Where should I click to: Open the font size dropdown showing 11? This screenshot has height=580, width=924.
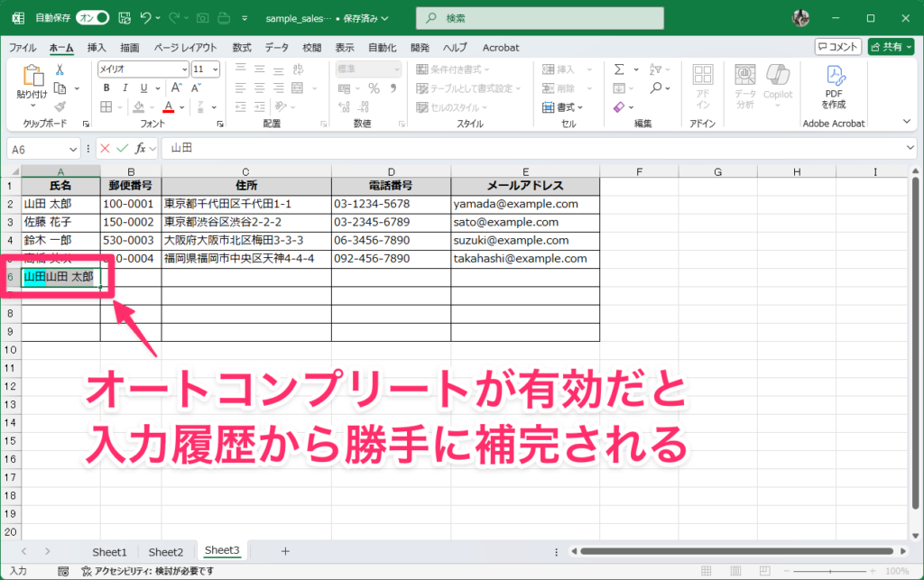[205, 69]
